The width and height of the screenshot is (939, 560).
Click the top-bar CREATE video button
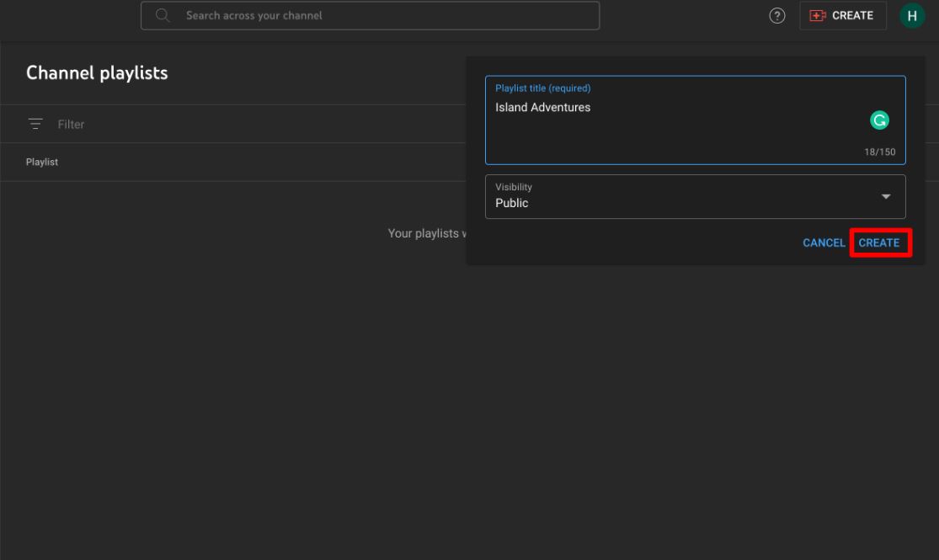pyautogui.click(x=843, y=15)
